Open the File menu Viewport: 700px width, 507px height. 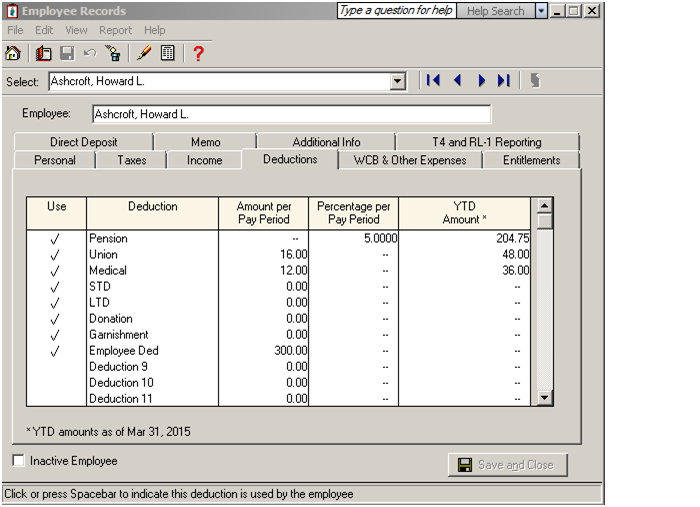pos(15,30)
